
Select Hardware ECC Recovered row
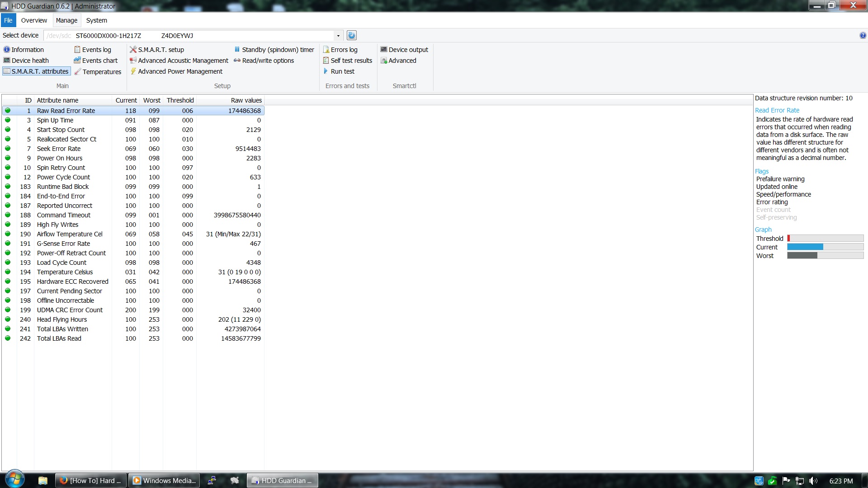click(133, 282)
